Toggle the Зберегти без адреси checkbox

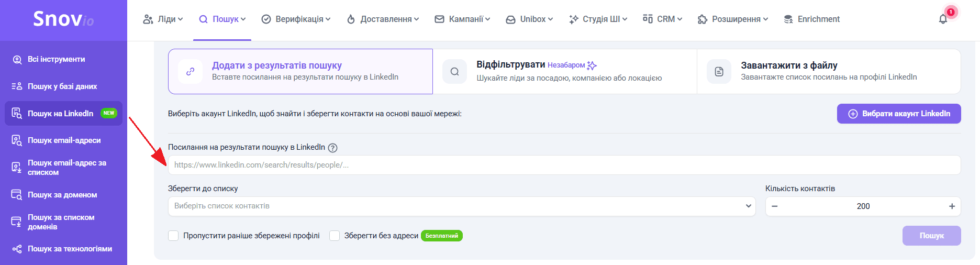pyautogui.click(x=335, y=236)
